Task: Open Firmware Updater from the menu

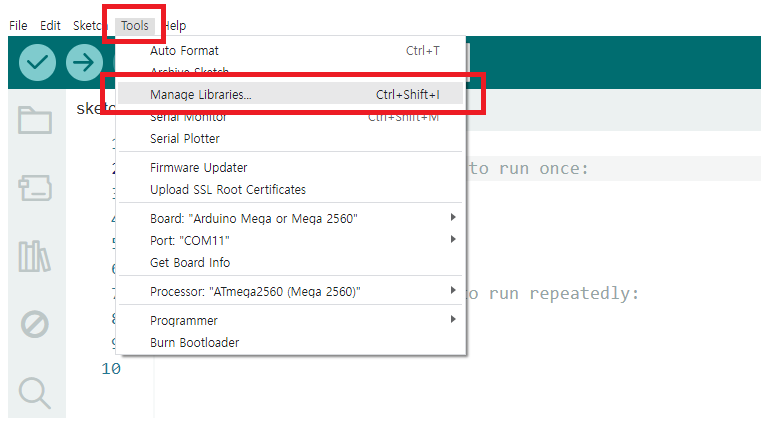Action: 290,168
